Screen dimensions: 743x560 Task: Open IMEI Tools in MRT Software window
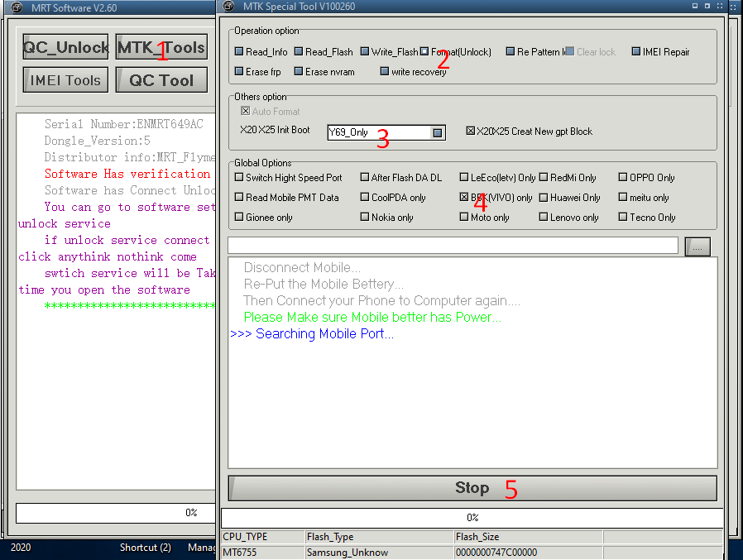tap(65, 80)
